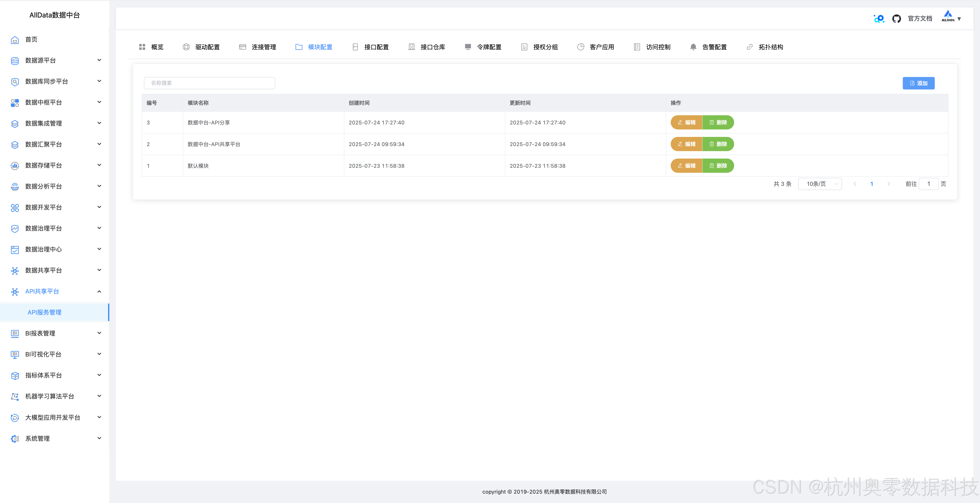
Task: Open the 10条/页 page size dropdown
Action: [x=820, y=184]
